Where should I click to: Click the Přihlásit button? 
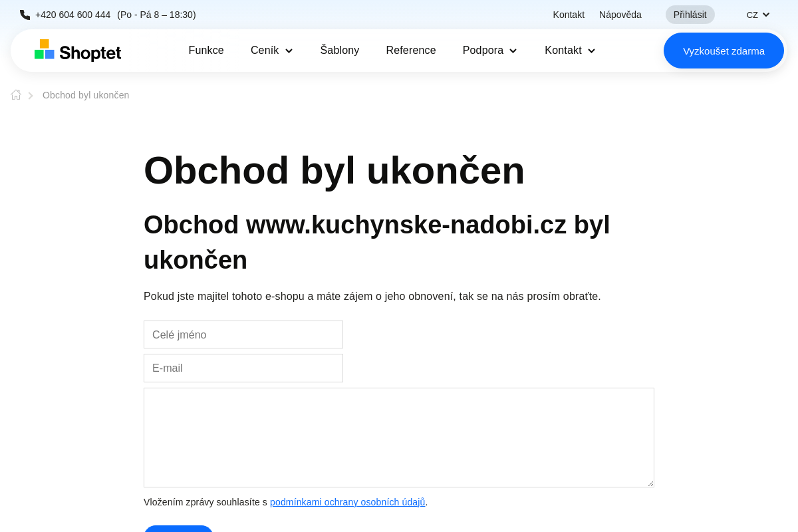click(690, 14)
